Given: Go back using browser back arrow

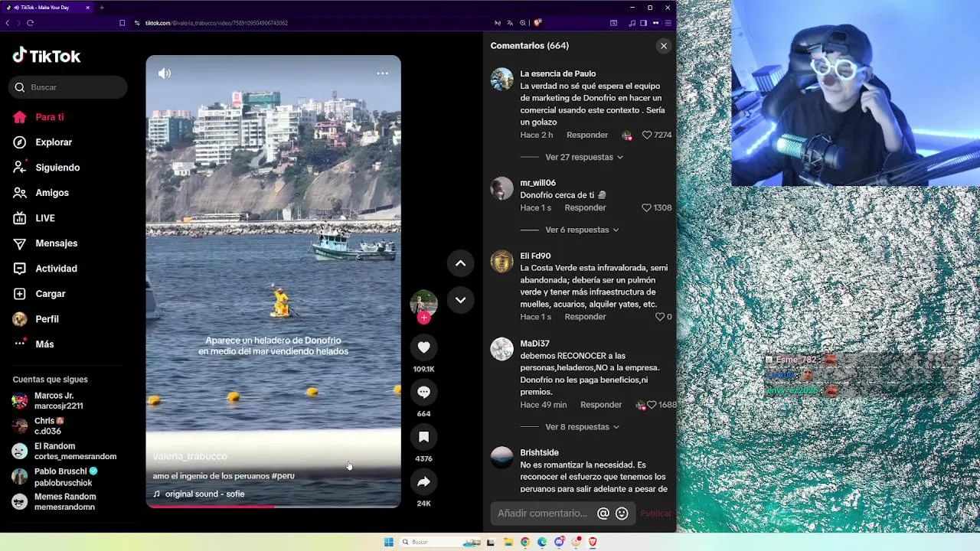Looking at the screenshot, I should pos(8,23).
